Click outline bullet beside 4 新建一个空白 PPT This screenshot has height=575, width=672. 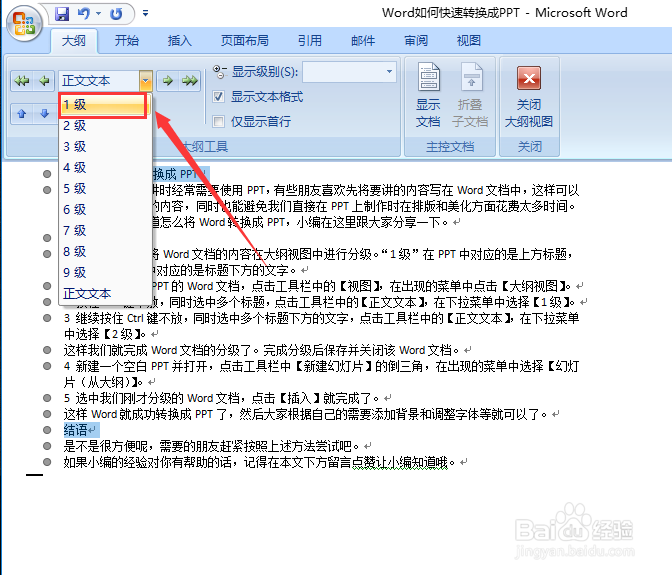47,366
